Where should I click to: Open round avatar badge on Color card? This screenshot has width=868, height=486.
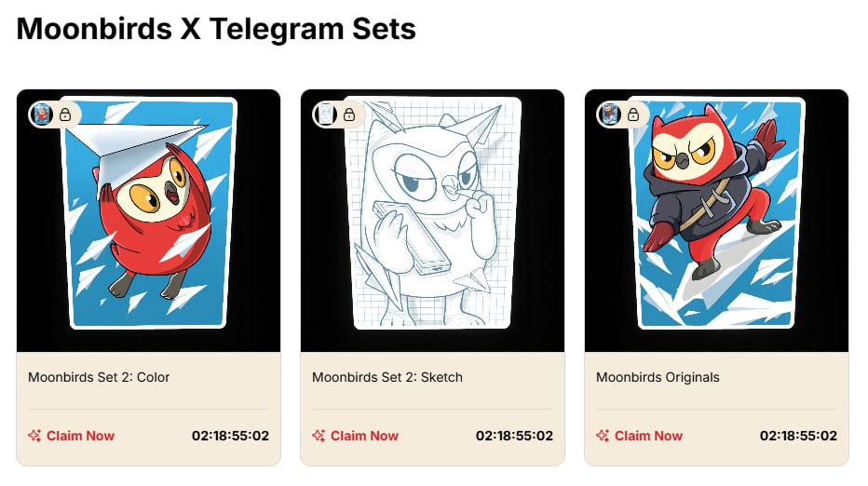pos(42,115)
